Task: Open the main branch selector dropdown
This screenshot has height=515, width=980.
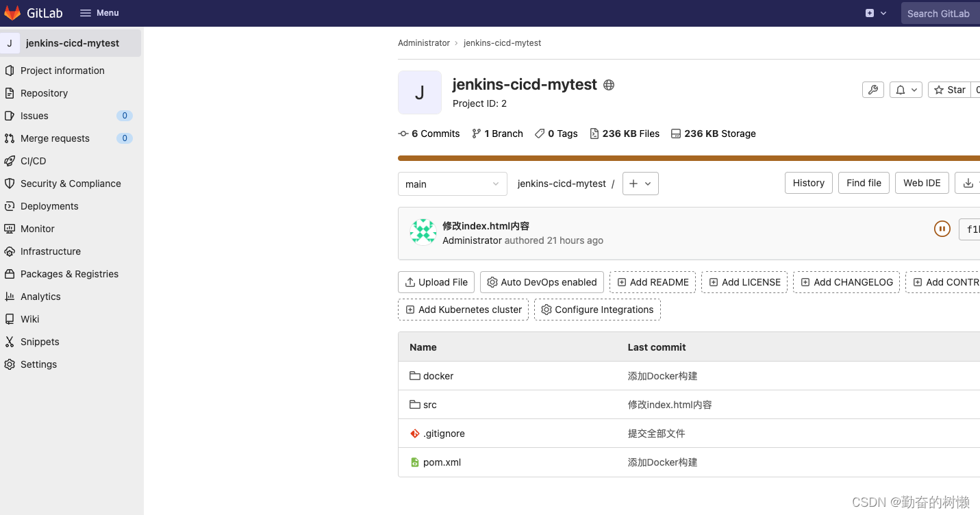Action: tap(453, 184)
